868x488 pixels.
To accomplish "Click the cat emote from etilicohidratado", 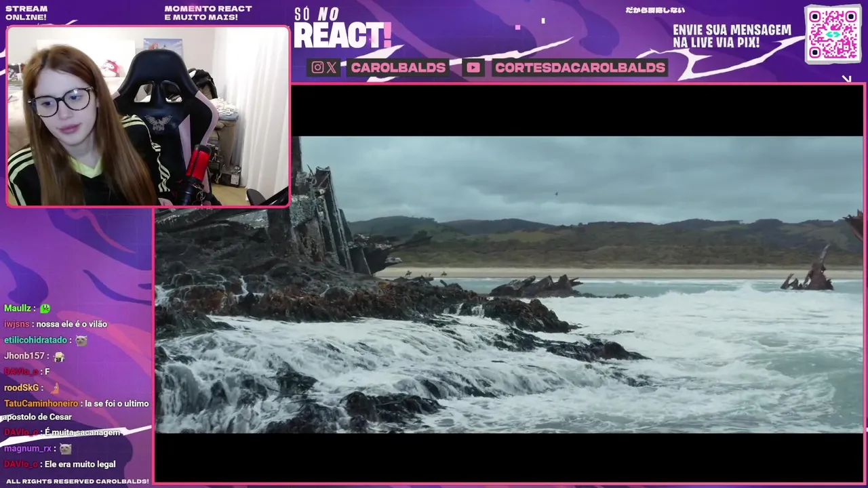I will (81, 340).
